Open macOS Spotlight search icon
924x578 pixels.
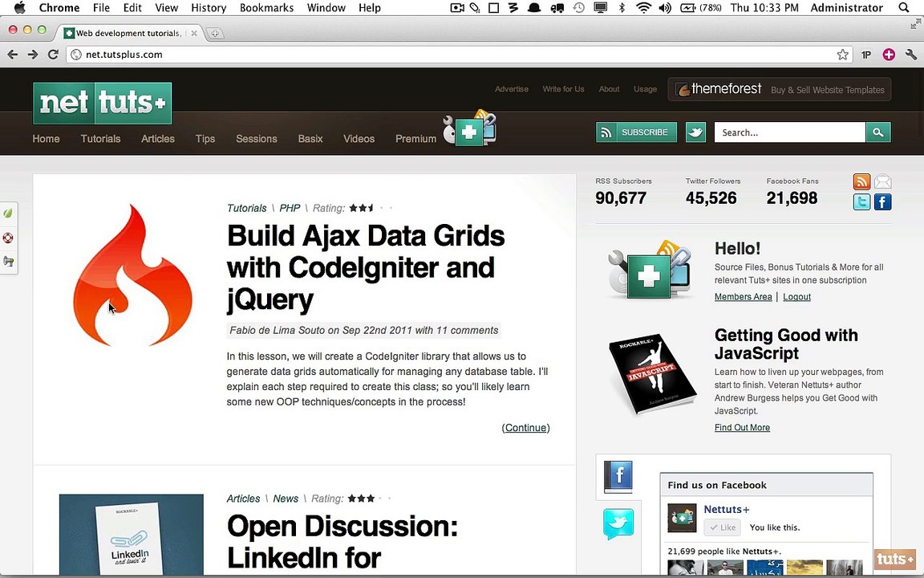[903, 8]
